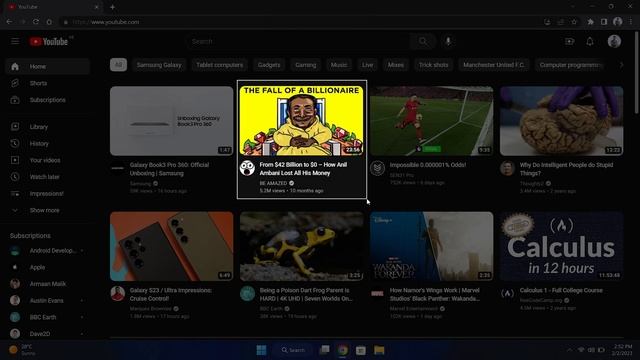This screenshot has width=640, height=360.
Task: Bookmark this page with star icon
Action: tap(574, 22)
